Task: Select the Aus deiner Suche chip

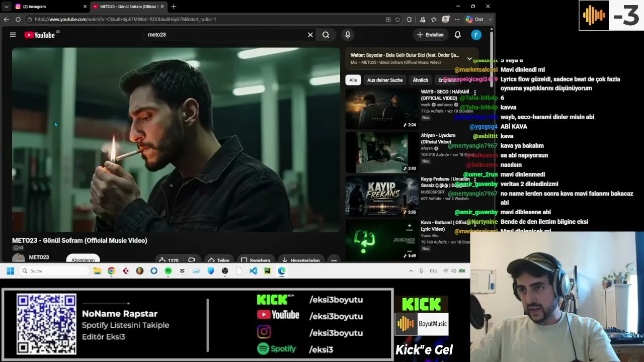Action: coord(385,80)
